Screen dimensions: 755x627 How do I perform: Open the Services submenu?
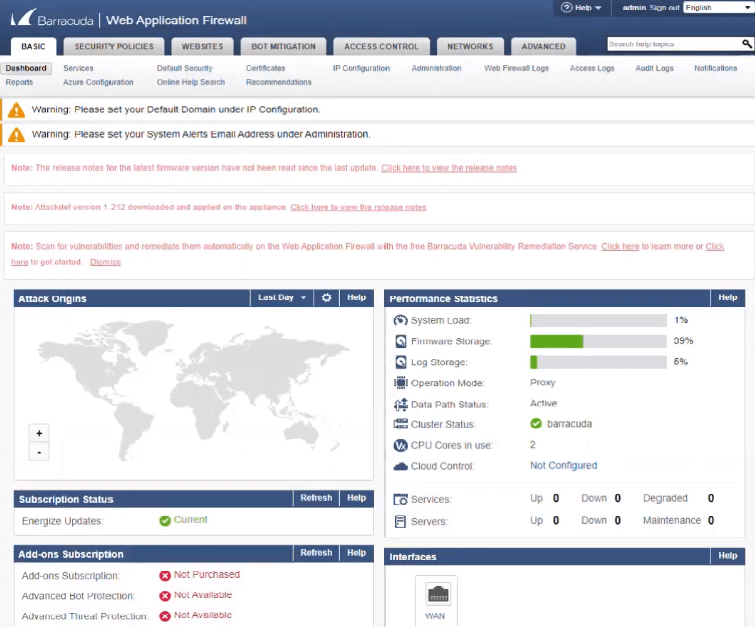coord(78,68)
